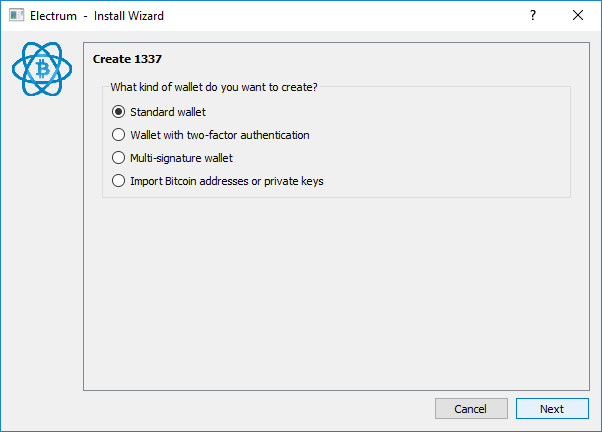Choose Wallet with two-factor authentication radio
This screenshot has width=602, height=432.
click(x=118, y=135)
